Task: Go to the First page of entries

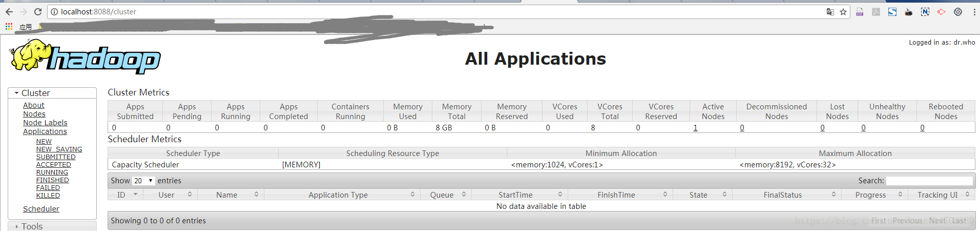Action: click(879, 221)
